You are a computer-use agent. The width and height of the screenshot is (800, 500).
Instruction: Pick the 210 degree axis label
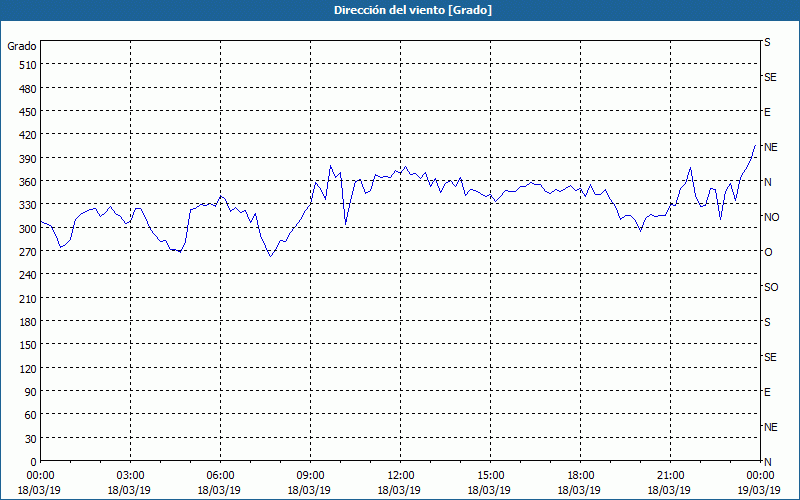click(x=29, y=298)
